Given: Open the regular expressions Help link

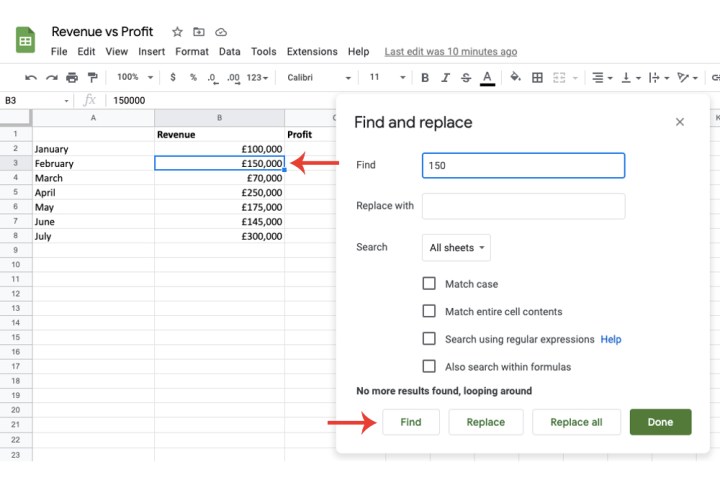Looking at the screenshot, I should 611,339.
